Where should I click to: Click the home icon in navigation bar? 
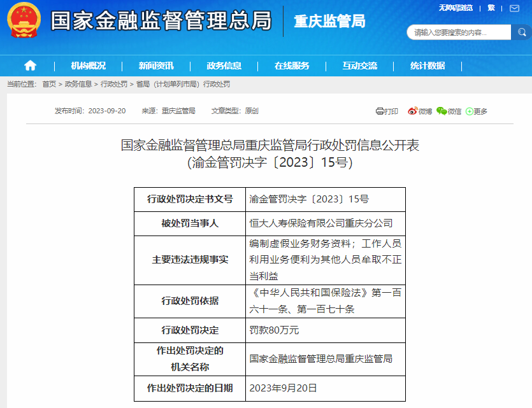[30, 65]
